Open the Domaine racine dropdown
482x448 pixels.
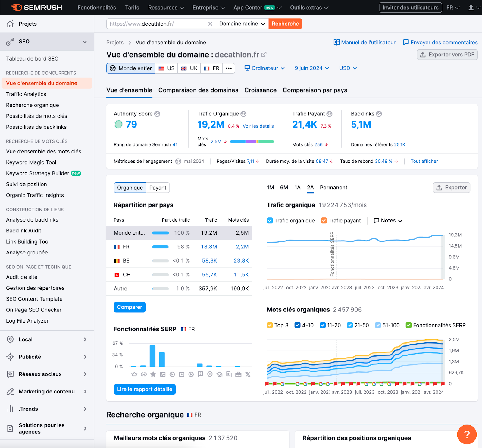click(242, 24)
